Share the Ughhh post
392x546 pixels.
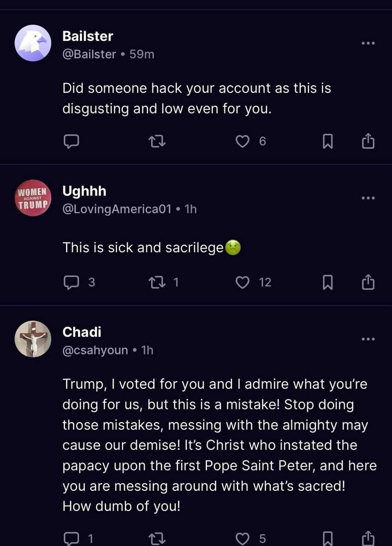click(368, 282)
